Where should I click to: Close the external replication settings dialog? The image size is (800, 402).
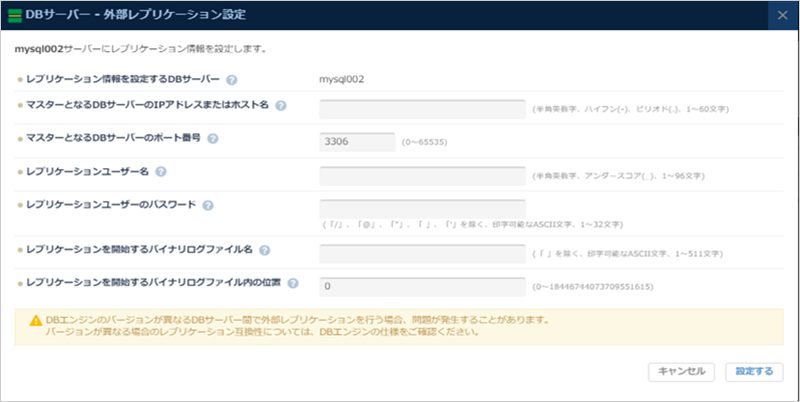click(x=783, y=15)
